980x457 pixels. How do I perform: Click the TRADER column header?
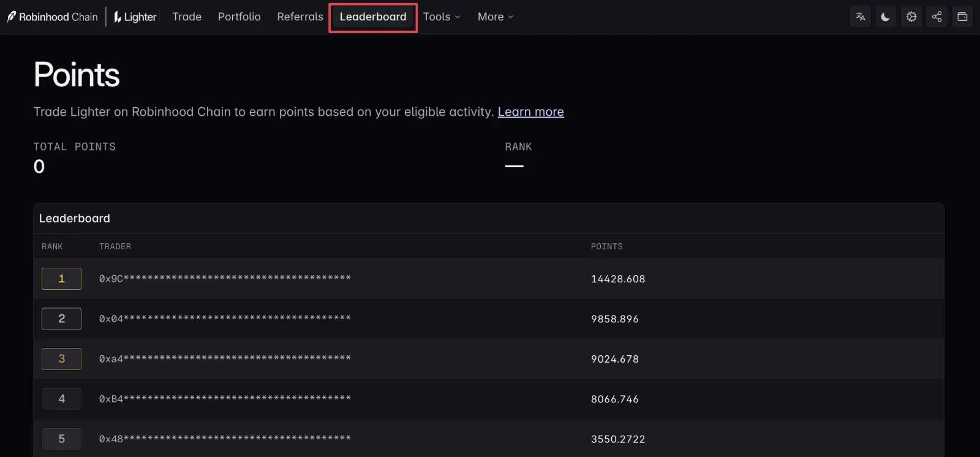point(115,246)
